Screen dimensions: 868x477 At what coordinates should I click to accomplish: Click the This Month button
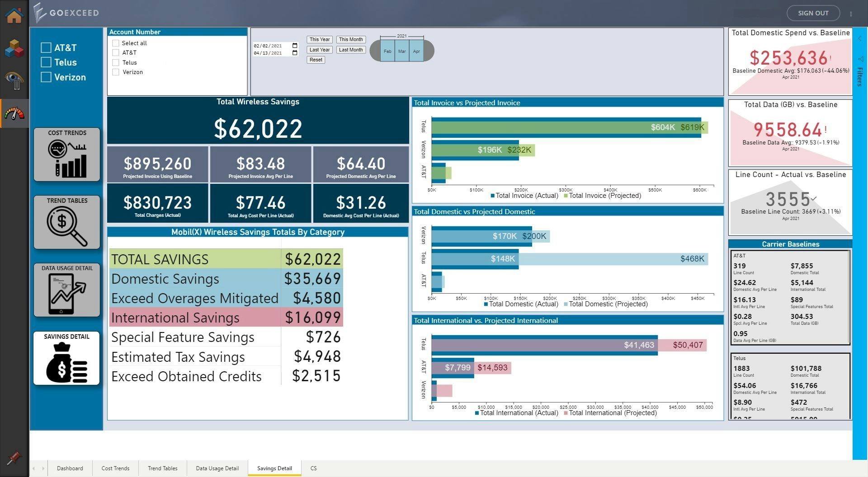[351, 39]
